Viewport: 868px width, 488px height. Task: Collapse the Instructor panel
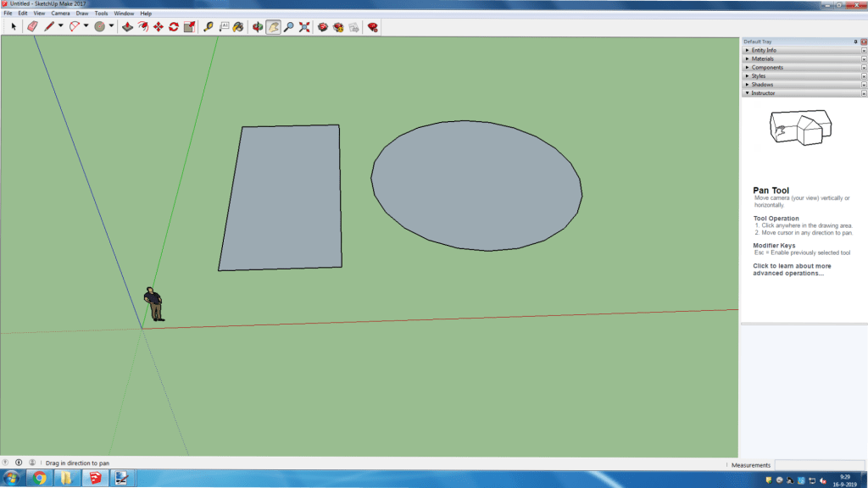coord(763,92)
